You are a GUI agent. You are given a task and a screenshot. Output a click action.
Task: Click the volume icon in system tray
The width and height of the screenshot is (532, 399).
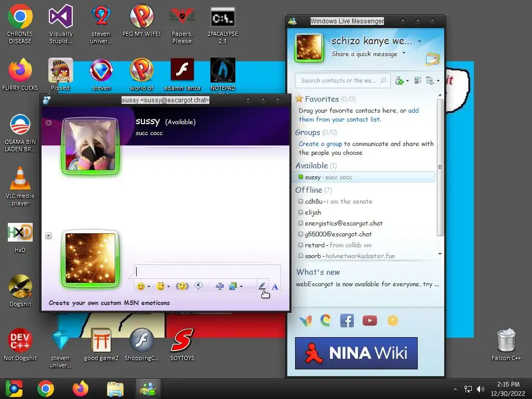(x=481, y=389)
